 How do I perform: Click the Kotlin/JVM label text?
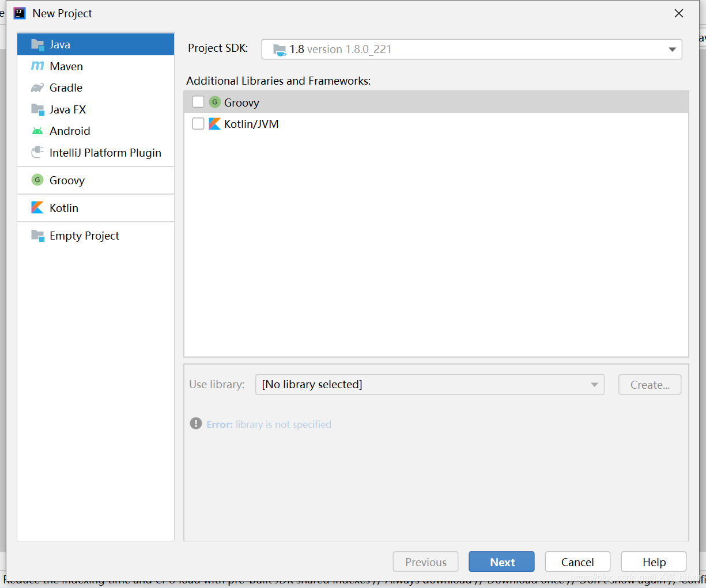(251, 124)
